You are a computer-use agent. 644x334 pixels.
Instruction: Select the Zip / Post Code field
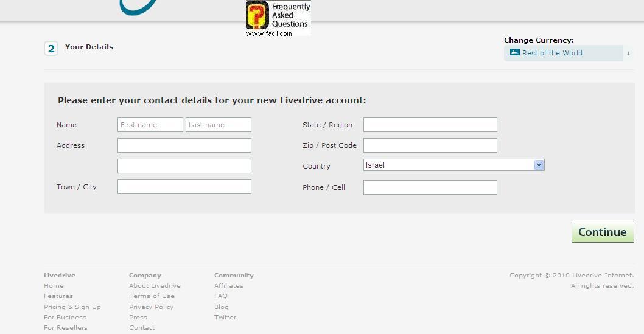[430, 145]
